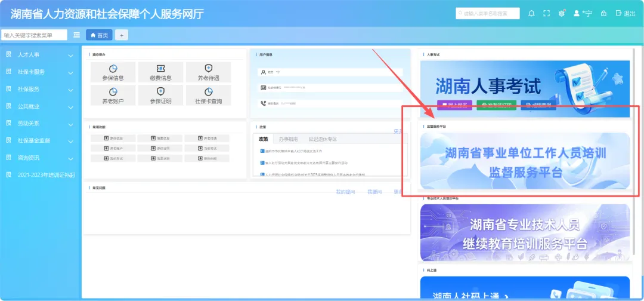Open the 参保证明 quick service tile

160,96
